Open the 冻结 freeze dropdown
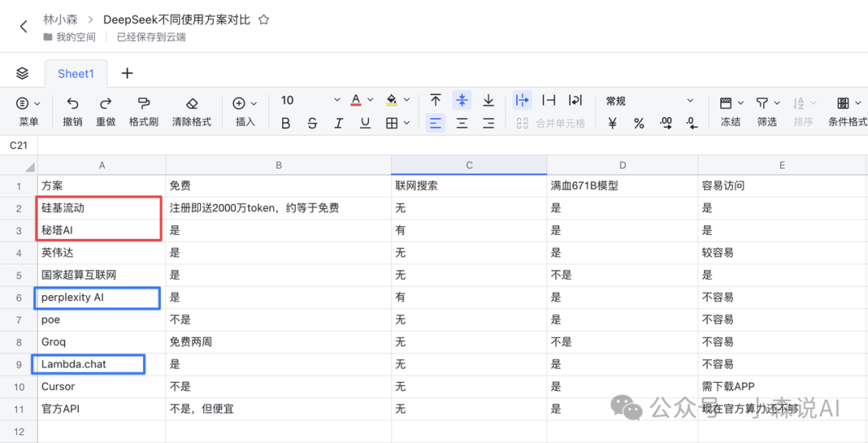The height and width of the screenshot is (443, 868). point(731,111)
